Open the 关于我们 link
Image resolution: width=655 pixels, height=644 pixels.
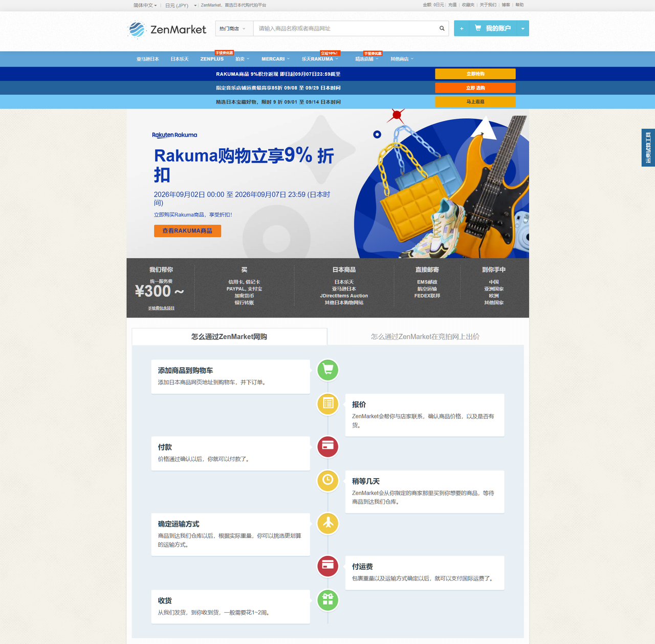click(488, 5)
